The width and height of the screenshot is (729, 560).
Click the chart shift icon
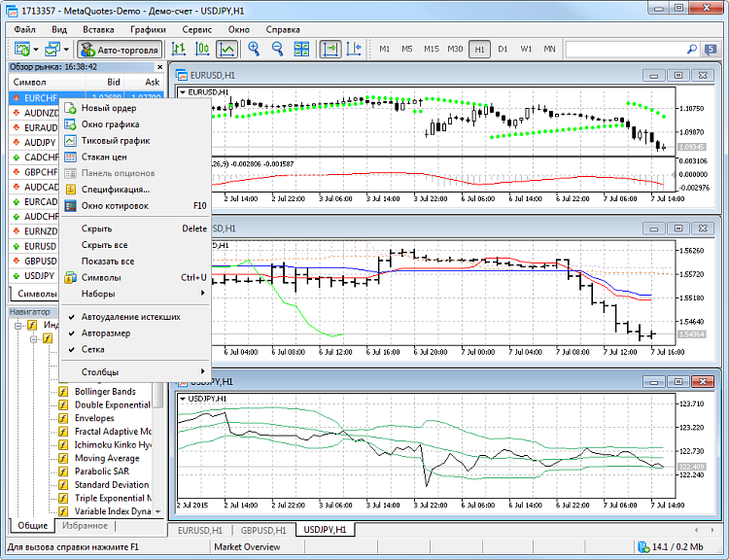tap(354, 49)
